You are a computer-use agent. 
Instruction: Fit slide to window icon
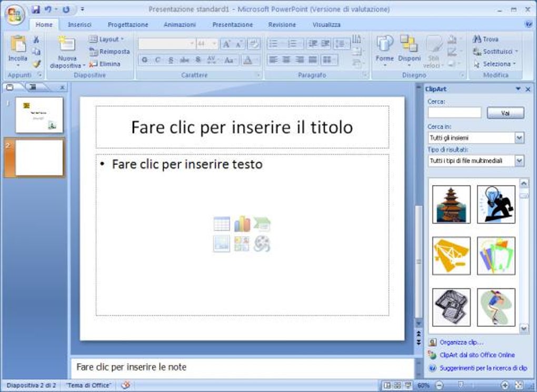tap(519, 386)
